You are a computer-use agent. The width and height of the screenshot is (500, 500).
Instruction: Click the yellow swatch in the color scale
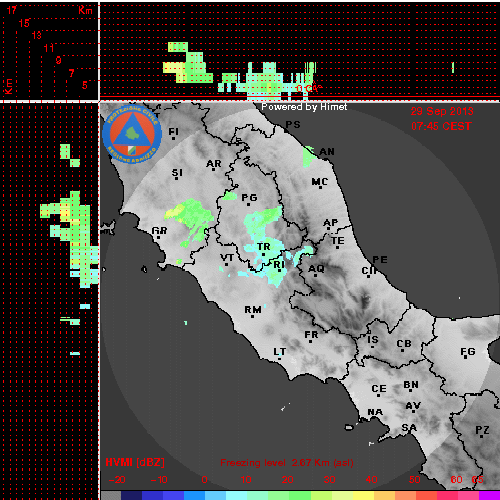pos(363,495)
